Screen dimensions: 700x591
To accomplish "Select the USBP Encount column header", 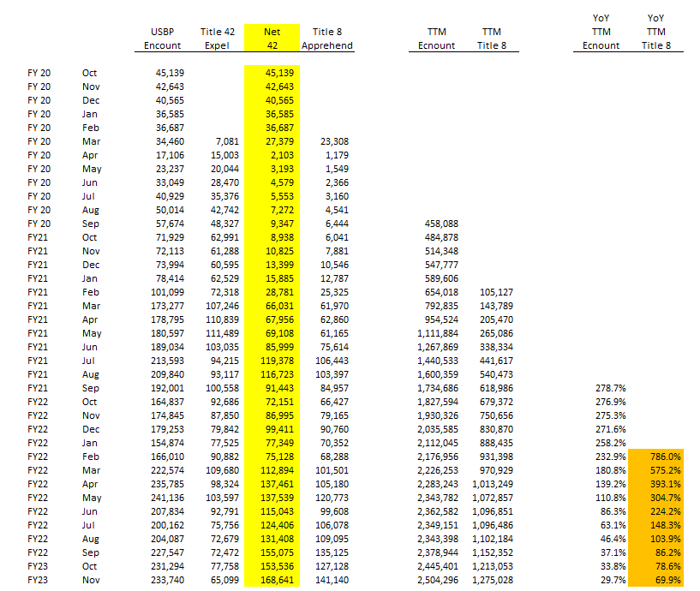I will click(162, 39).
